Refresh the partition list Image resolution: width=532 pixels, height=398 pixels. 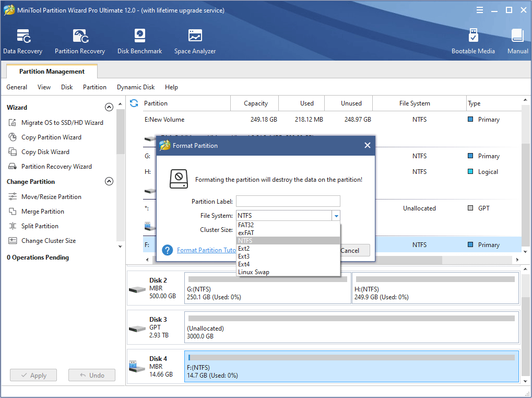[x=134, y=103]
